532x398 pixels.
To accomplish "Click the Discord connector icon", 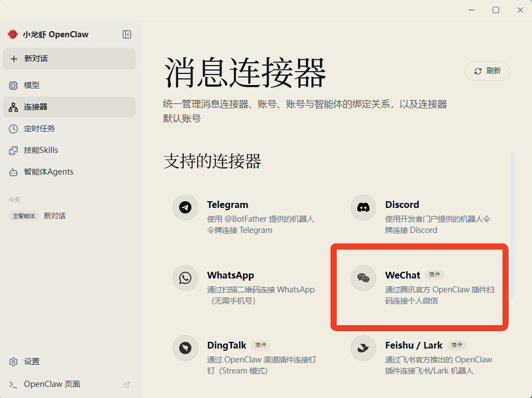I will click(363, 207).
